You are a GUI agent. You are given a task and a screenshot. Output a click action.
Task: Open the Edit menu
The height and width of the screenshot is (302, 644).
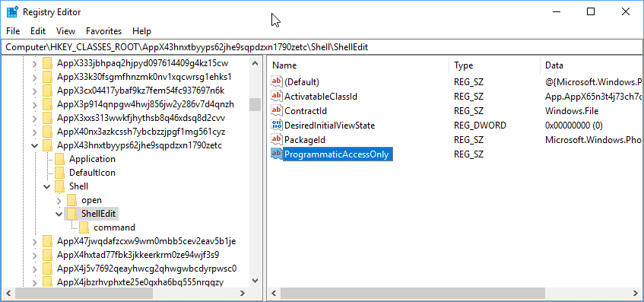(x=38, y=31)
